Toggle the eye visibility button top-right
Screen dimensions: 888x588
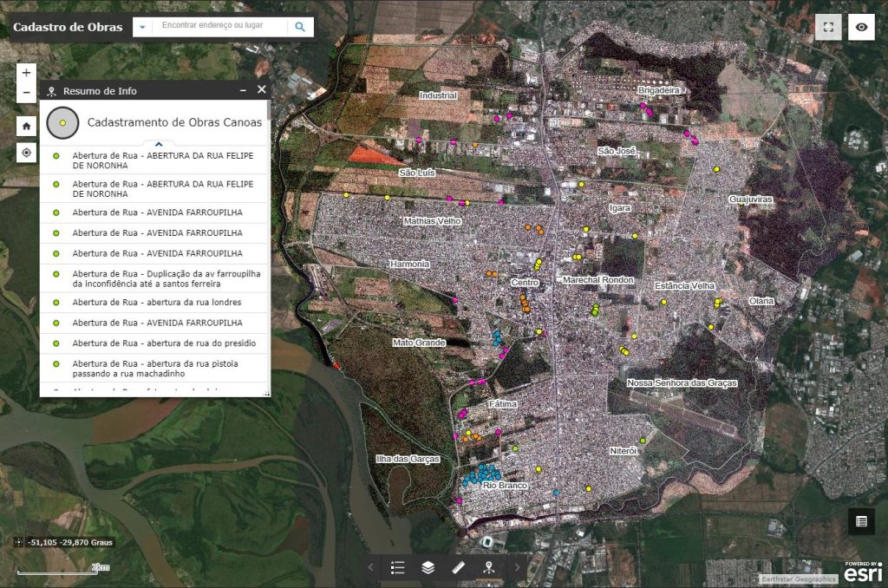click(x=861, y=27)
